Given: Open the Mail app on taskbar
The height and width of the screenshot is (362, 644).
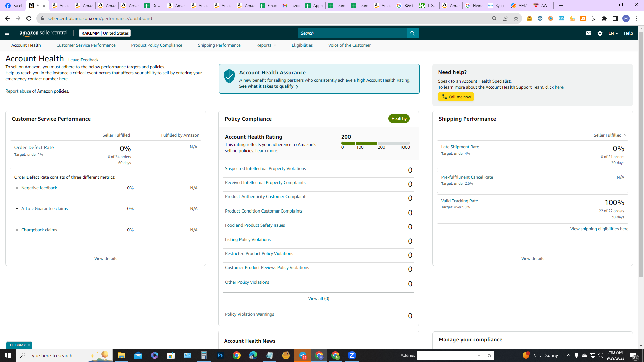Looking at the screenshot, I should point(138,355).
